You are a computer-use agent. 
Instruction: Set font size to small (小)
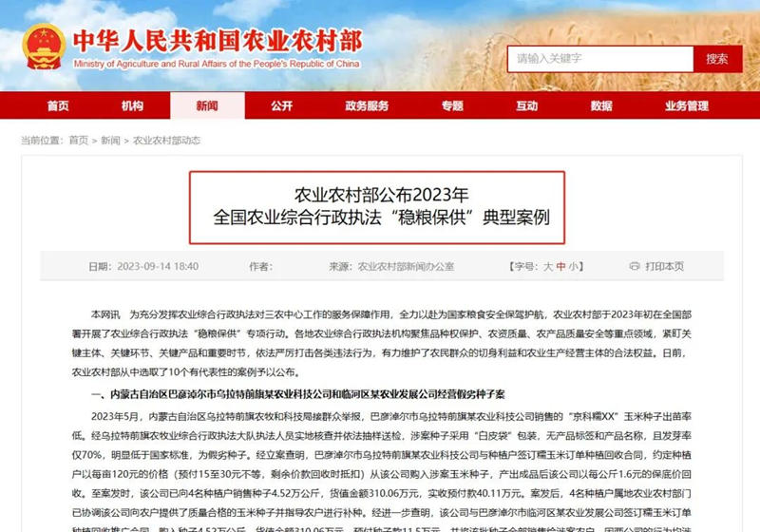[573, 267]
